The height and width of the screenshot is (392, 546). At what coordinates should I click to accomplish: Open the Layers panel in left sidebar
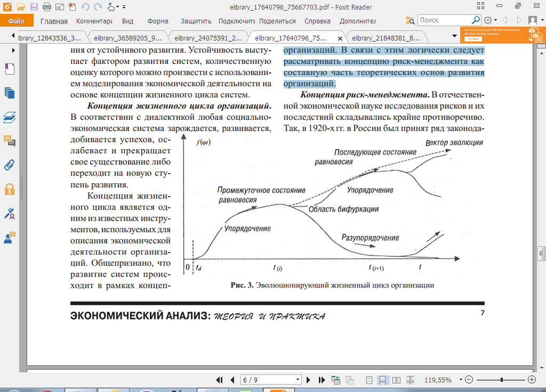[9, 117]
